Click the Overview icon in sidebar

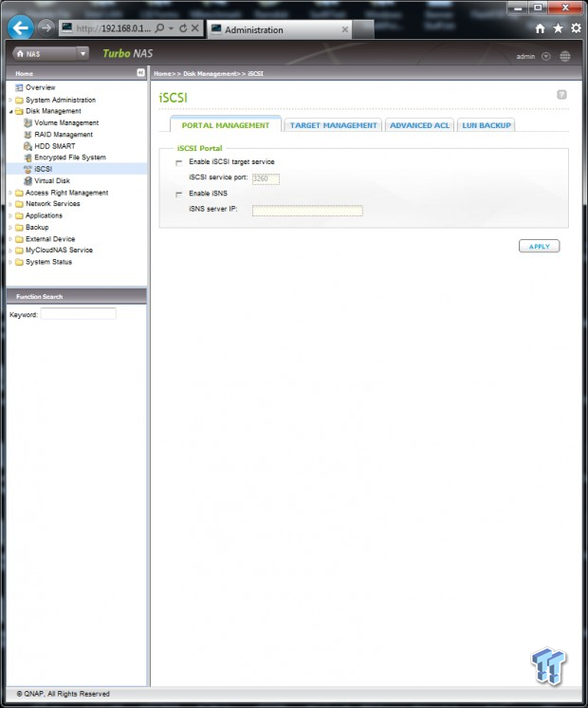coord(19,87)
